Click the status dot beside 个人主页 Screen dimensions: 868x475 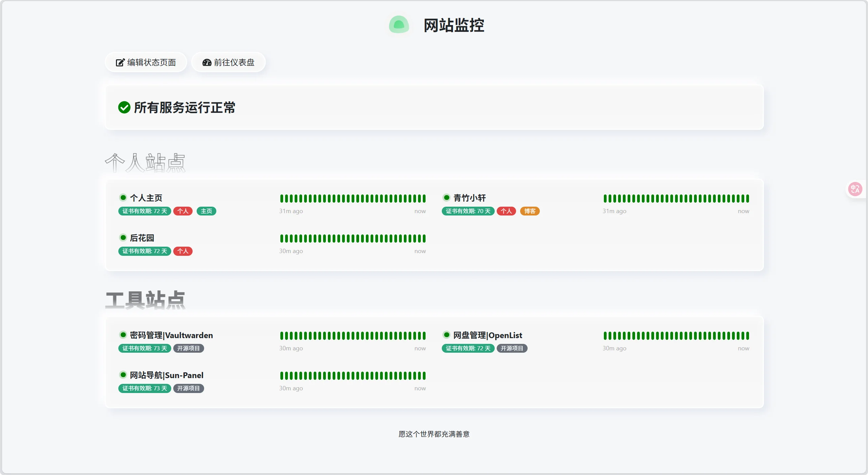(123, 198)
